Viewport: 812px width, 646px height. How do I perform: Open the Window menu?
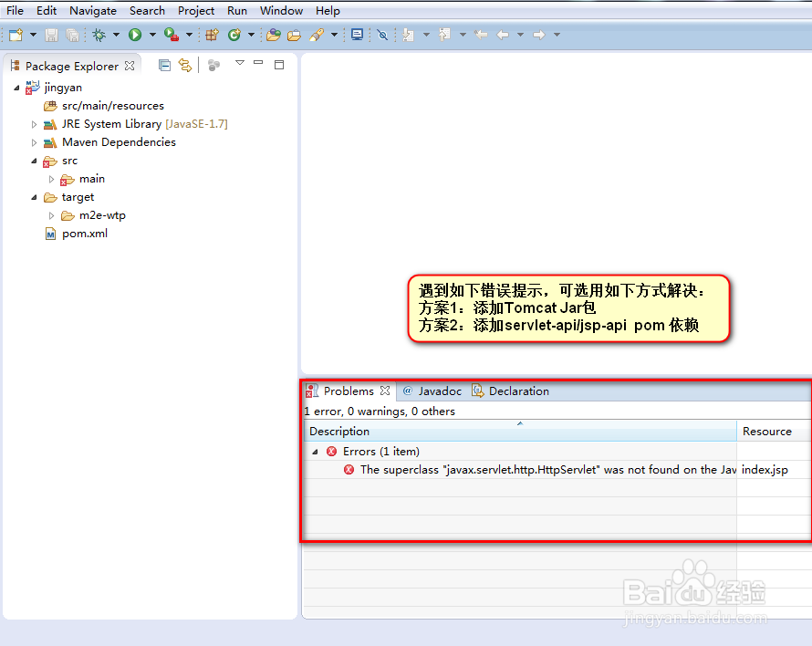coord(281,10)
